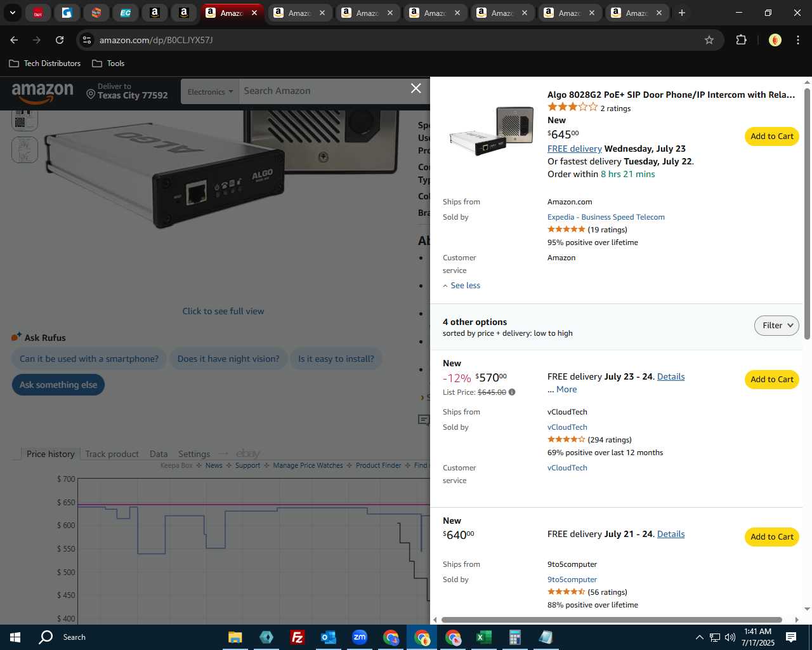
Task: Click the List Price info icon
Action: (x=512, y=392)
